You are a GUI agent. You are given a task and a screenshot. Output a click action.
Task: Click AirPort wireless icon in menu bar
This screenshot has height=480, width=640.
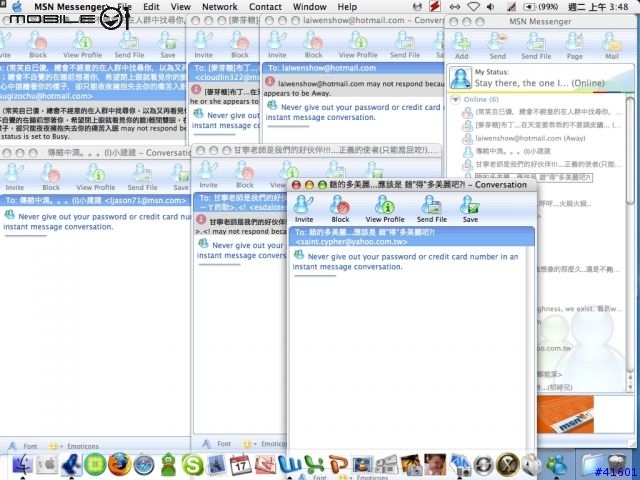click(x=473, y=7)
